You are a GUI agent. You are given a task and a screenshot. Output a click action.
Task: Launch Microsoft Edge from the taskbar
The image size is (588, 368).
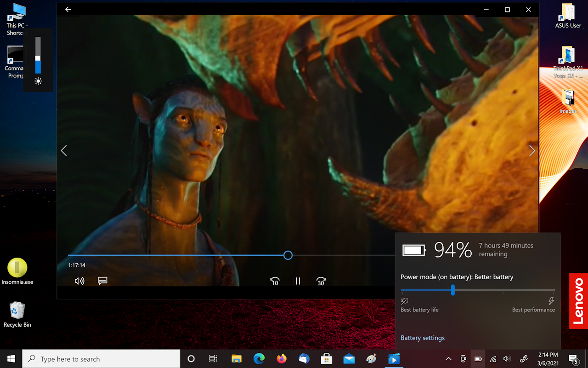(x=259, y=359)
